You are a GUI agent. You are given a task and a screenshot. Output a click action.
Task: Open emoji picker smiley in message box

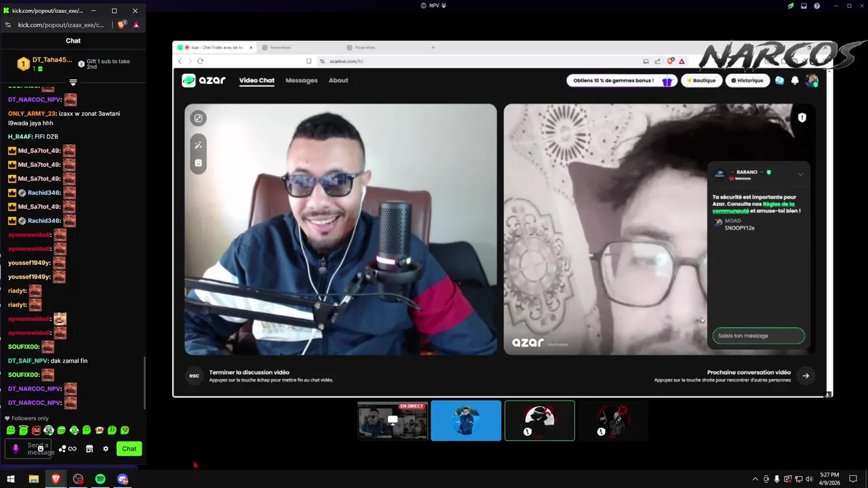coord(41,449)
